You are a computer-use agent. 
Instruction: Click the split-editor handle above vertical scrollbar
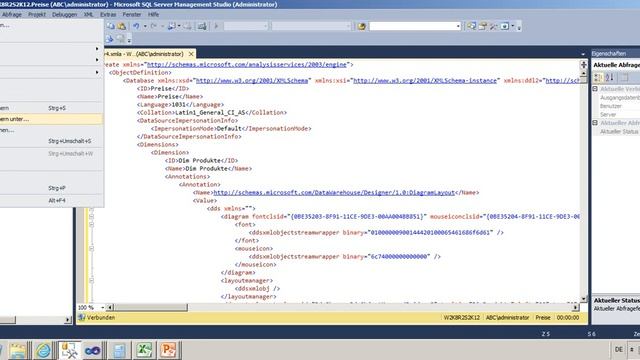click(x=584, y=64)
